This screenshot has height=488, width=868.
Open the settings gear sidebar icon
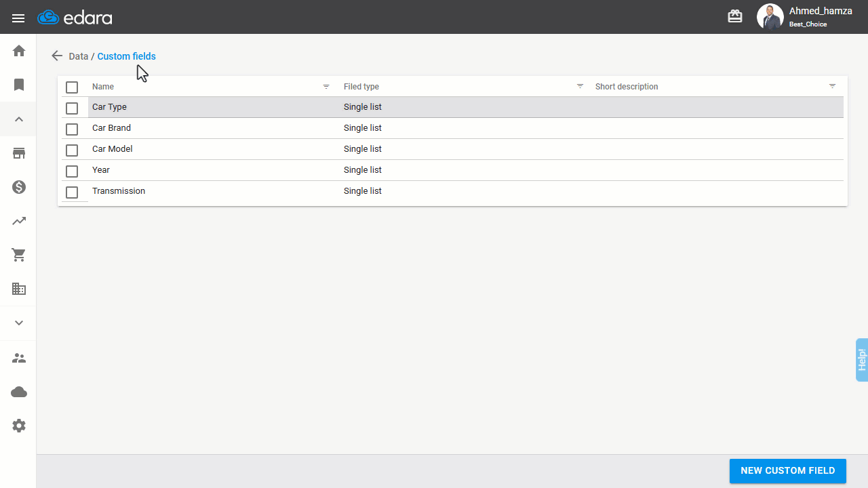(19, 426)
